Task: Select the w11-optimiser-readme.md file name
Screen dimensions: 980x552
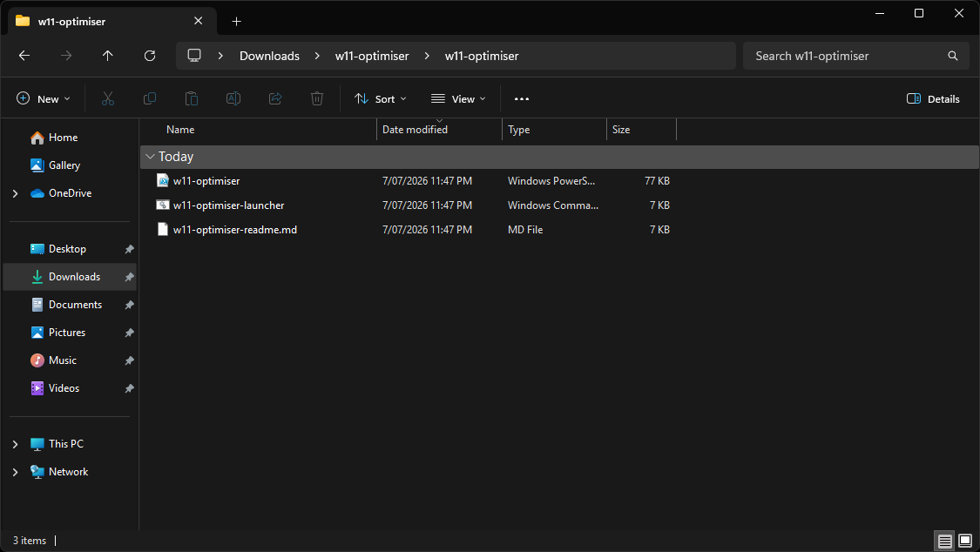Action: click(235, 229)
